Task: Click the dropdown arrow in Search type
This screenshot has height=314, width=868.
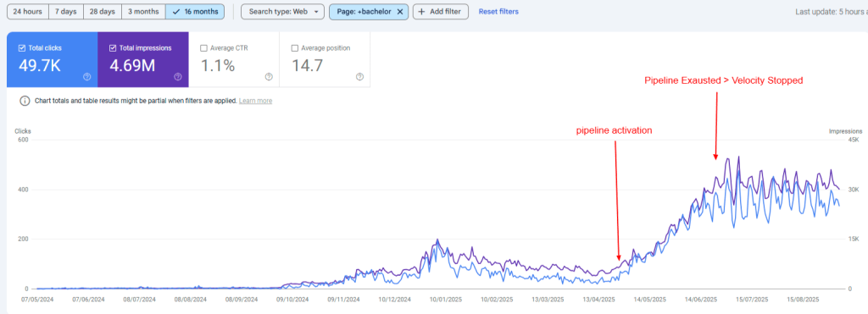Action: pyautogui.click(x=316, y=12)
